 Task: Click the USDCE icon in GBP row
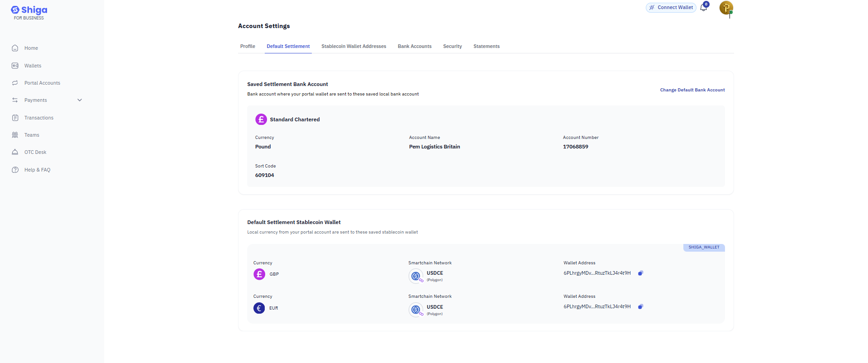(416, 276)
